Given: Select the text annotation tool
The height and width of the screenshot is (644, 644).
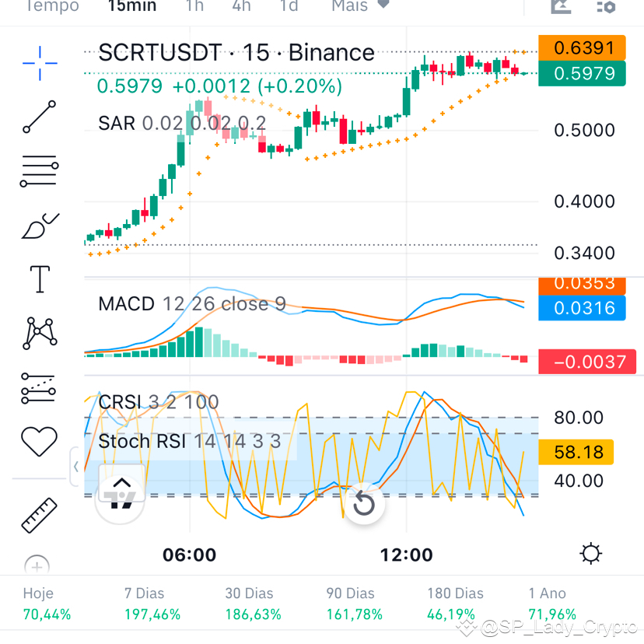Looking at the screenshot, I should pyautogui.click(x=39, y=279).
